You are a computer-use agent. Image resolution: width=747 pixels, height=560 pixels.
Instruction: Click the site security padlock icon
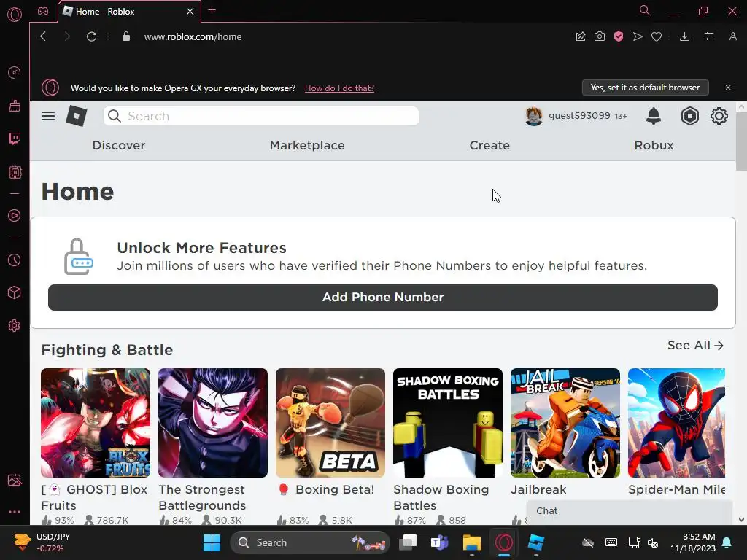coord(125,36)
